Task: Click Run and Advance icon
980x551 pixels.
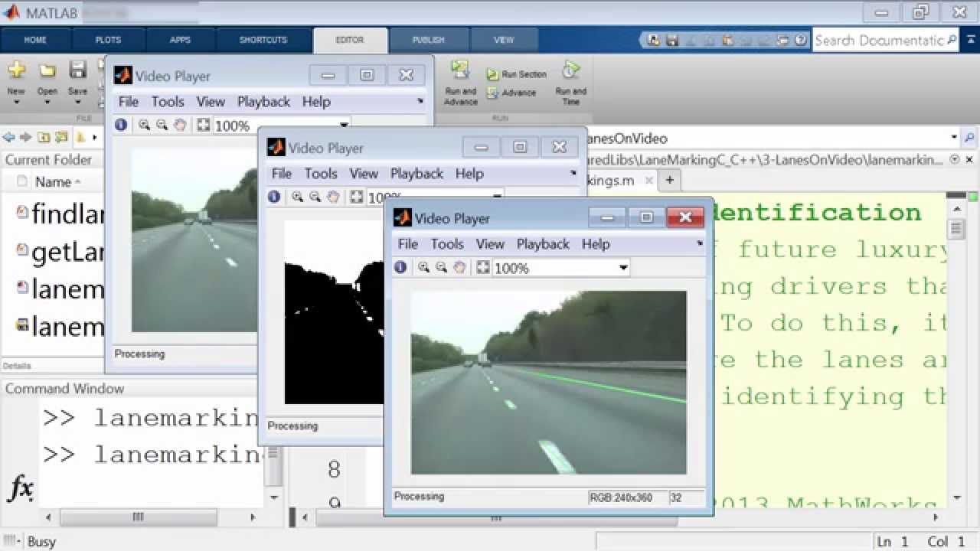Action: (460, 70)
